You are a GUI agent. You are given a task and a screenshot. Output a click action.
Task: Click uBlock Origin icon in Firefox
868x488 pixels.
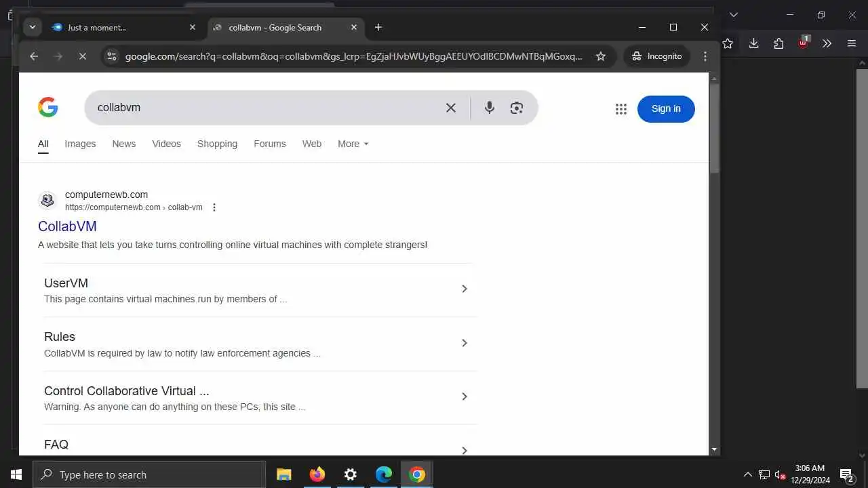click(803, 43)
